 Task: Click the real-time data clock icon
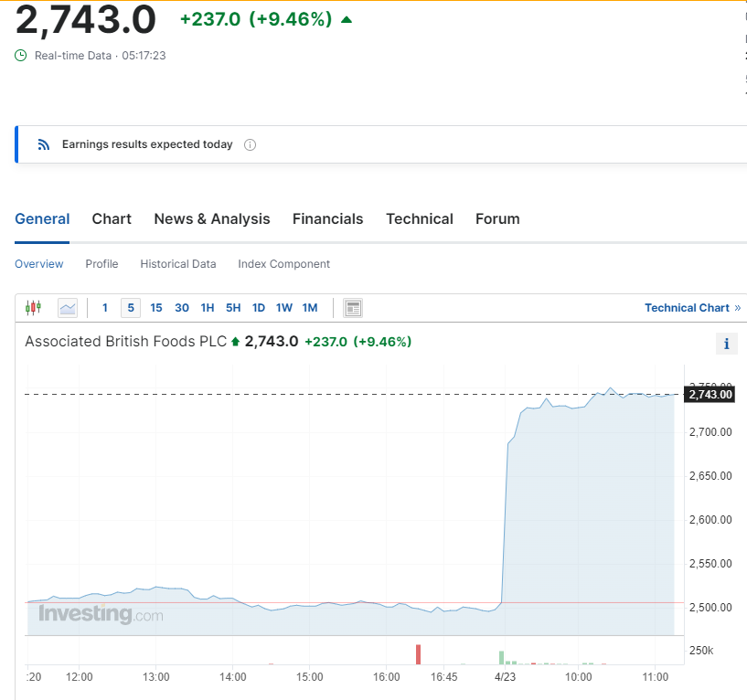pos(21,56)
